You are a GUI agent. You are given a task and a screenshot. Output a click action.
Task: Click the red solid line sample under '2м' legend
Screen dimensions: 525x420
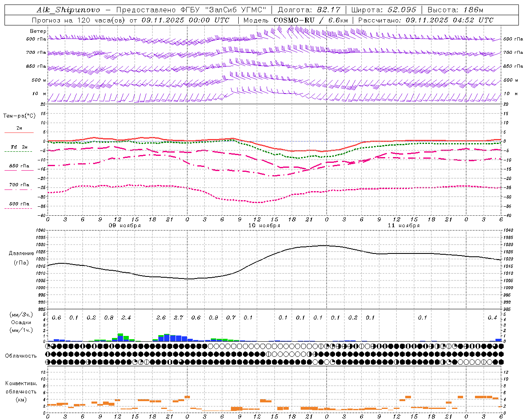coord(19,132)
